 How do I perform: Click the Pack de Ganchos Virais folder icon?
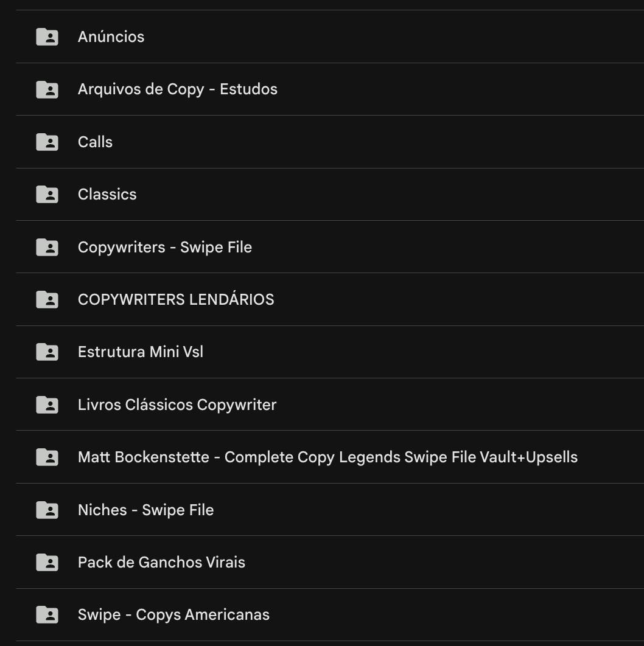[47, 563]
